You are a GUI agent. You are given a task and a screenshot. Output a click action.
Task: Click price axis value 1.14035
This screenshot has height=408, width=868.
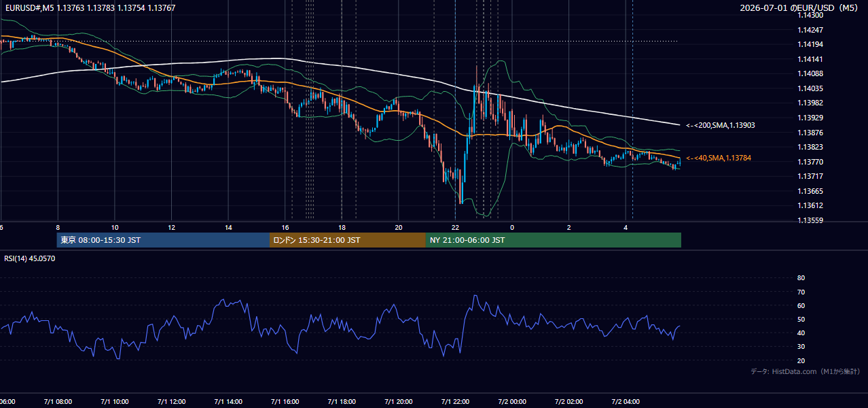(x=811, y=88)
